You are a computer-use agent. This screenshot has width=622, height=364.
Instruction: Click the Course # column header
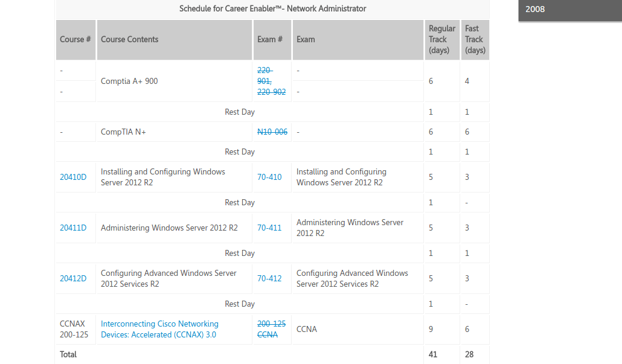75,40
